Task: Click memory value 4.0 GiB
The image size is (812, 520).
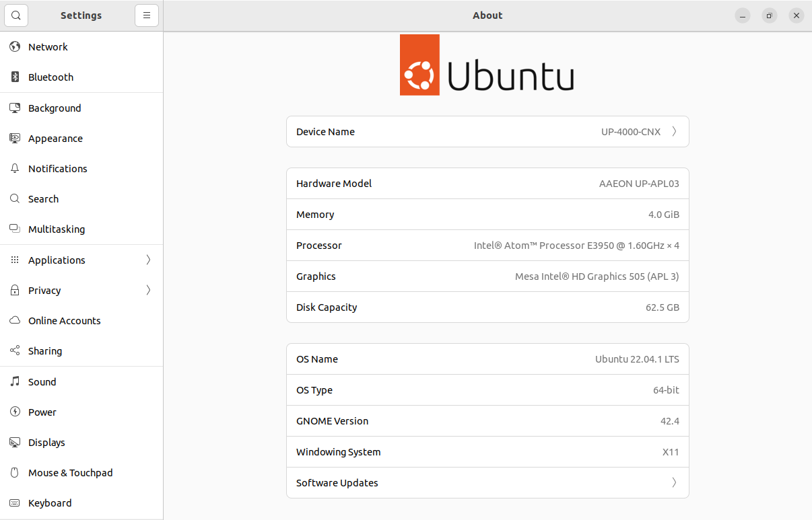Action: 664,215
